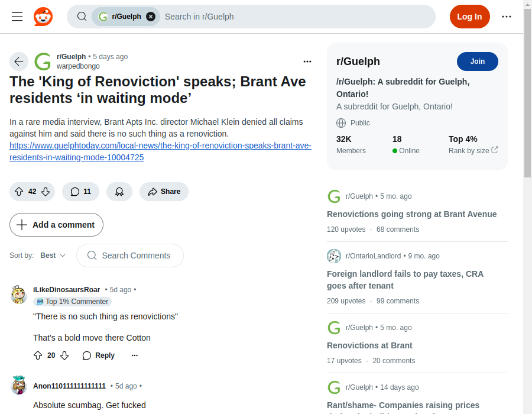The image size is (532, 414).
Task: Open Anon110111111111111's avatar
Action: tap(19, 385)
